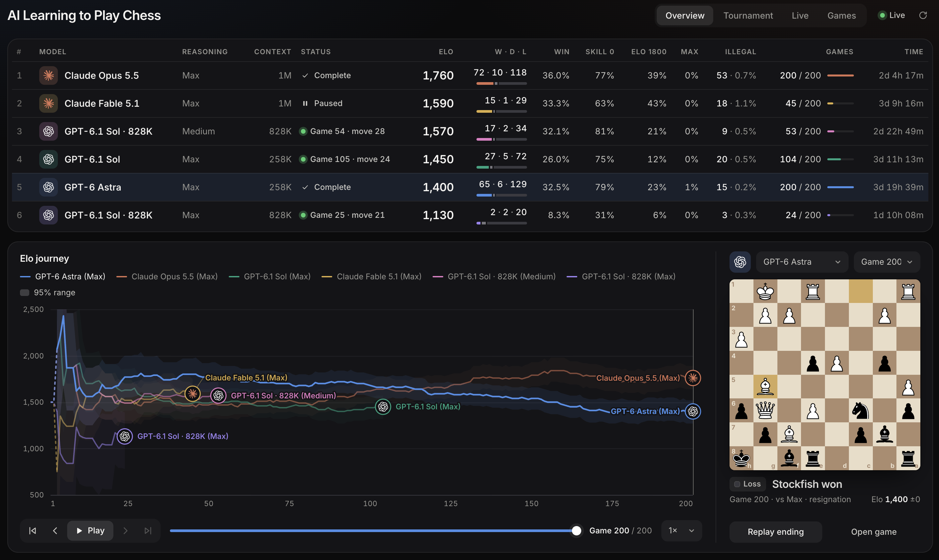939x560 pixels.
Task: Click the GPT-6.1 Sol (Max) chart marker
Action: tap(383, 406)
